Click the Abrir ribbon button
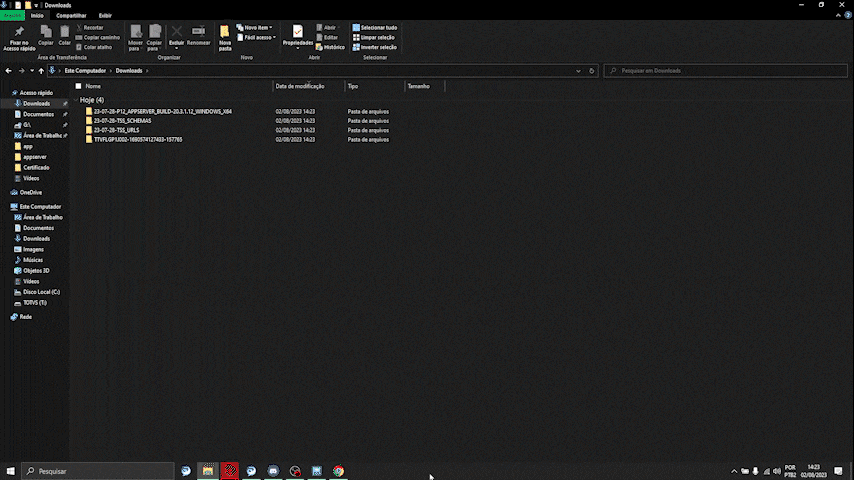854x480 pixels. point(327,27)
